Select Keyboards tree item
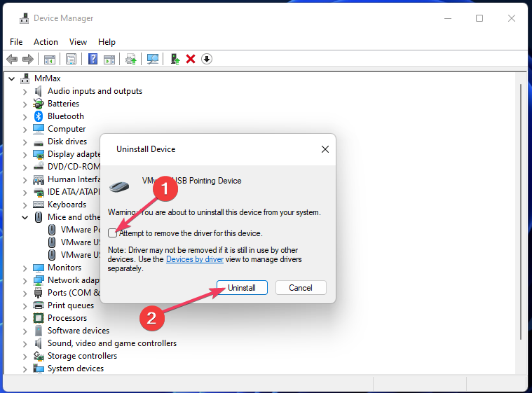 coord(67,205)
